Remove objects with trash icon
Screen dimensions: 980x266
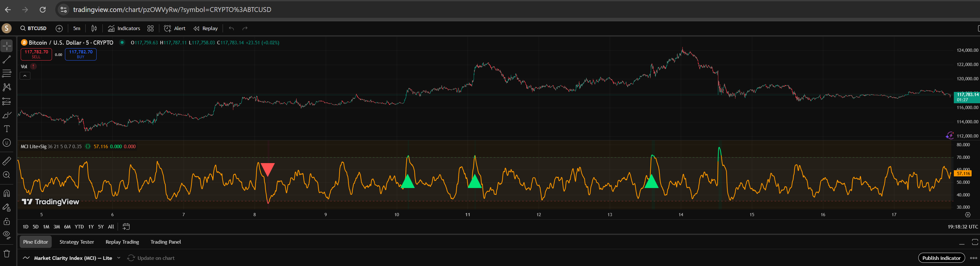pyautogui.click(x=7, y=253)
